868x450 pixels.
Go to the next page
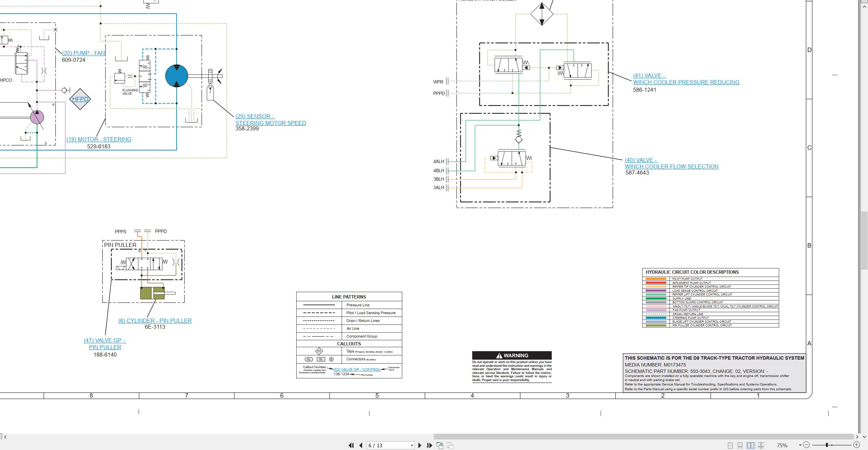[x=420, y=445]
